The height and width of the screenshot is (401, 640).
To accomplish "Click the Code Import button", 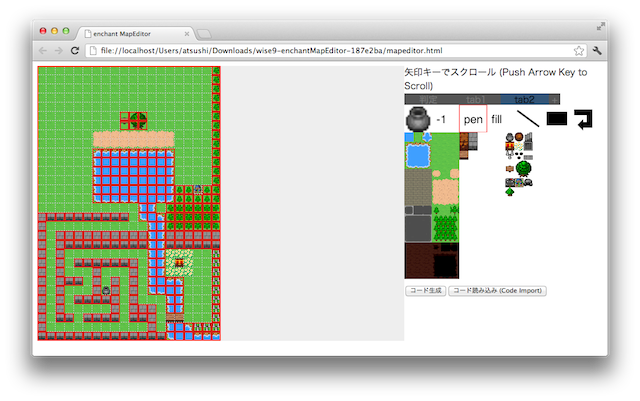I will tap(497, 290).
